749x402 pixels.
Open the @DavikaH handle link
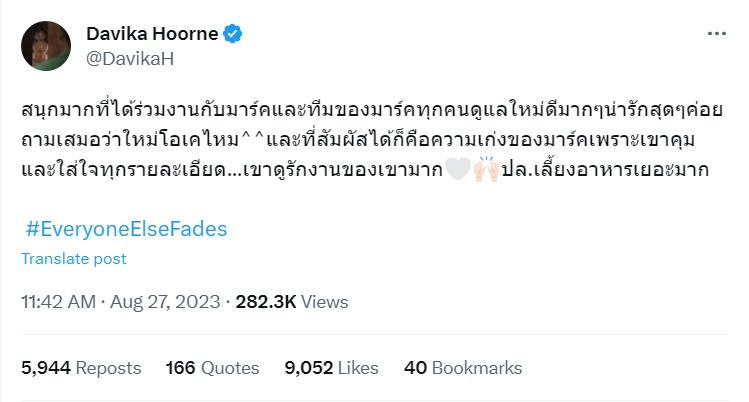click(x=130, y=59)
